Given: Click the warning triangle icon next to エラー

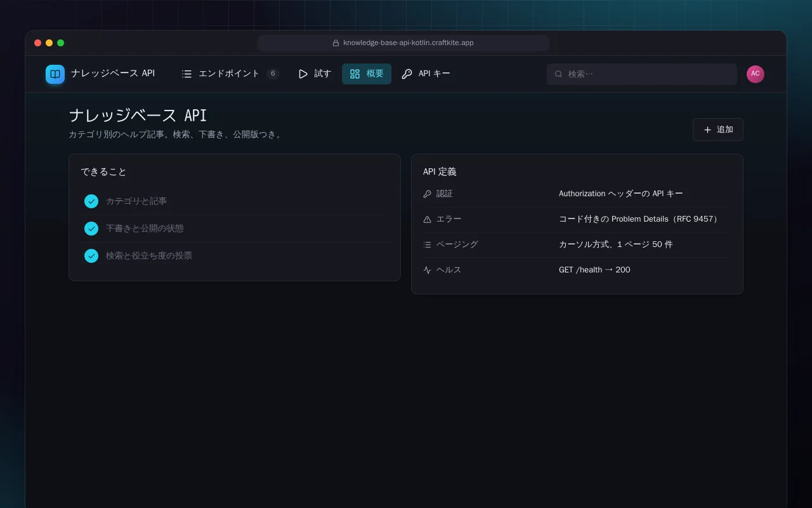Looking at the screenshot, I should (427, 219).
